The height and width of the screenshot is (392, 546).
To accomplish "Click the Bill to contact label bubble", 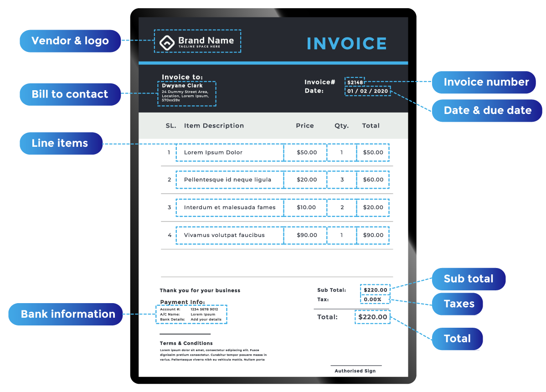I will pyautogui.click(x=70, y=94).
